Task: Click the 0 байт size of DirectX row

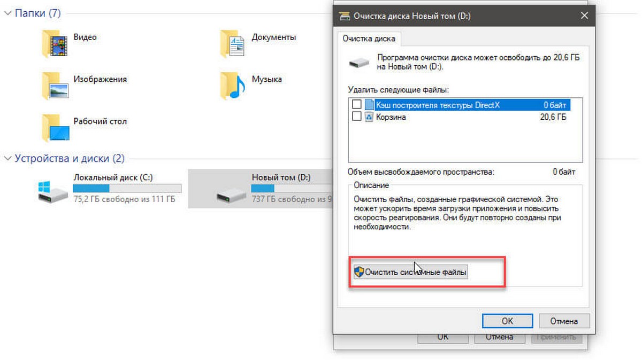Action: tap(555, 105)
